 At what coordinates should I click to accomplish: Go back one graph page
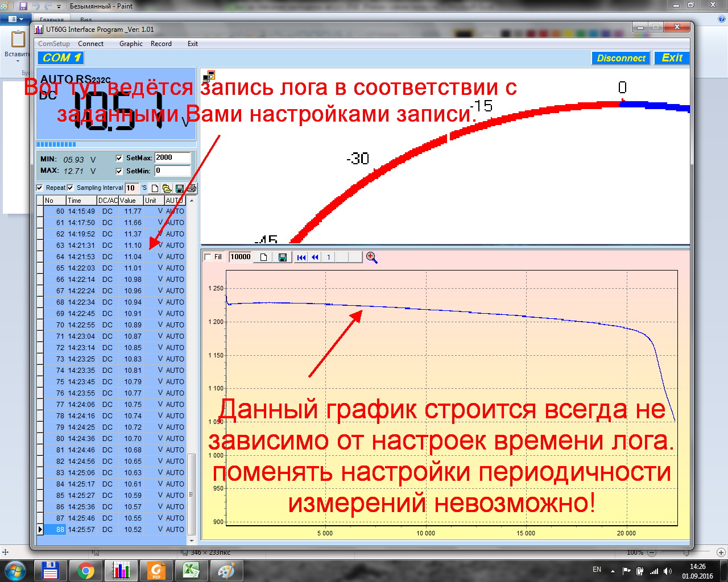pyautogui.click(x=315, y=257)
